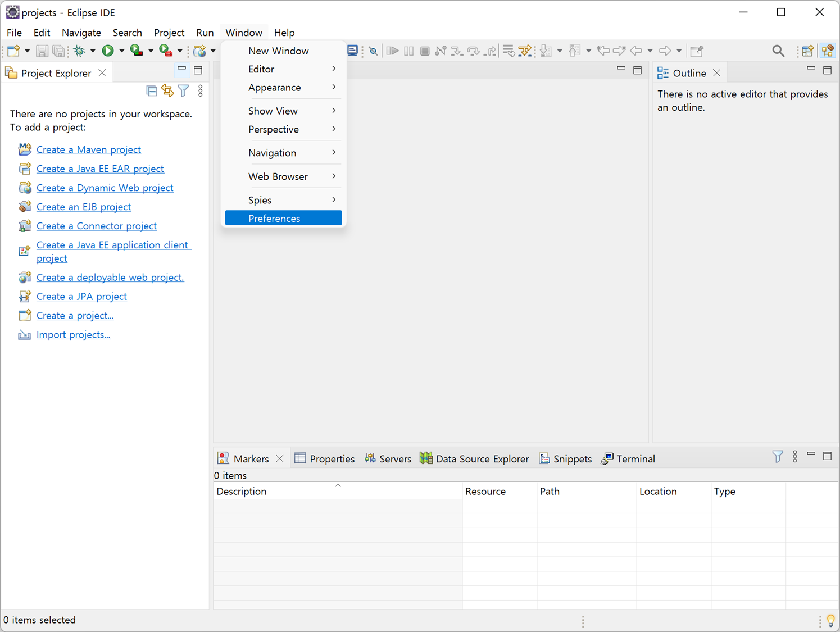
Task: Open Project Explorer three-dot view menu
Action: pos(201,91)
